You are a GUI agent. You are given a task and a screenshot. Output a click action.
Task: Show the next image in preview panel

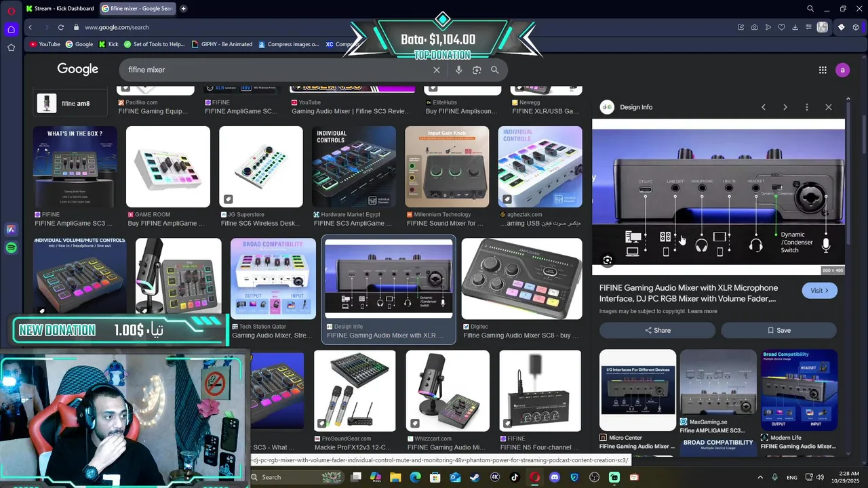785,107
